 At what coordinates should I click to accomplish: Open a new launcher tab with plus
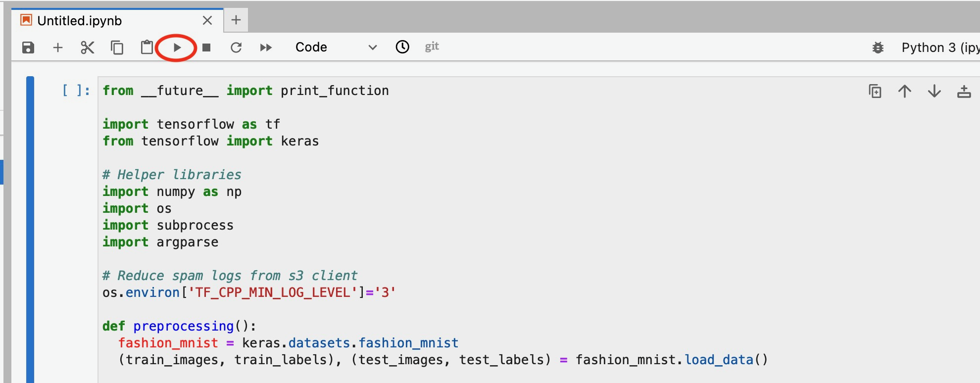point(236,20)
